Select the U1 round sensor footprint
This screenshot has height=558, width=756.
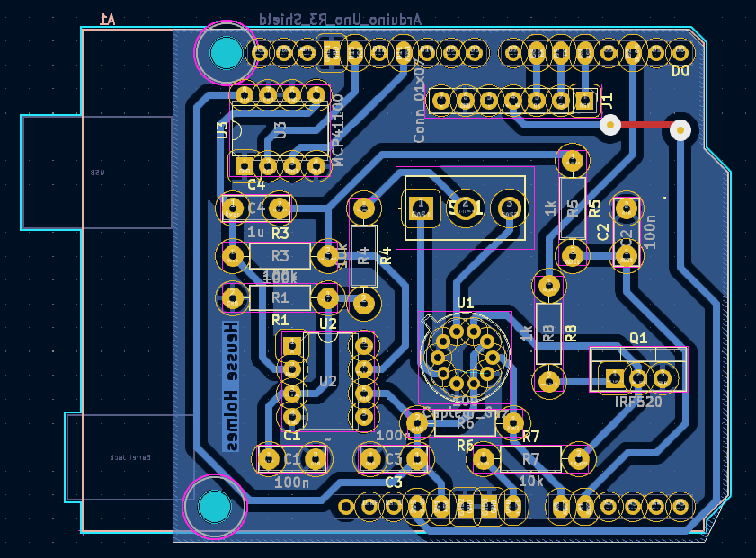[x=466, y=357]
